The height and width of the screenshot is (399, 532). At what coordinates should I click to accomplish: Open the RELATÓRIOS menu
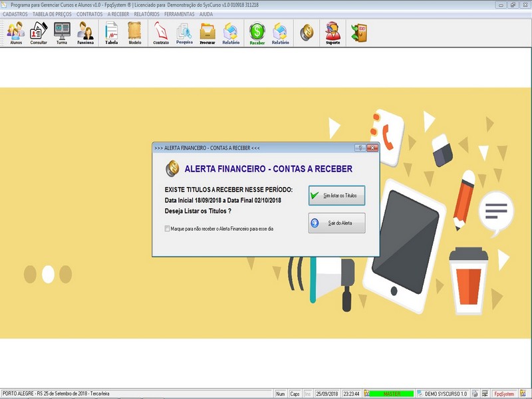coord(146,14)
